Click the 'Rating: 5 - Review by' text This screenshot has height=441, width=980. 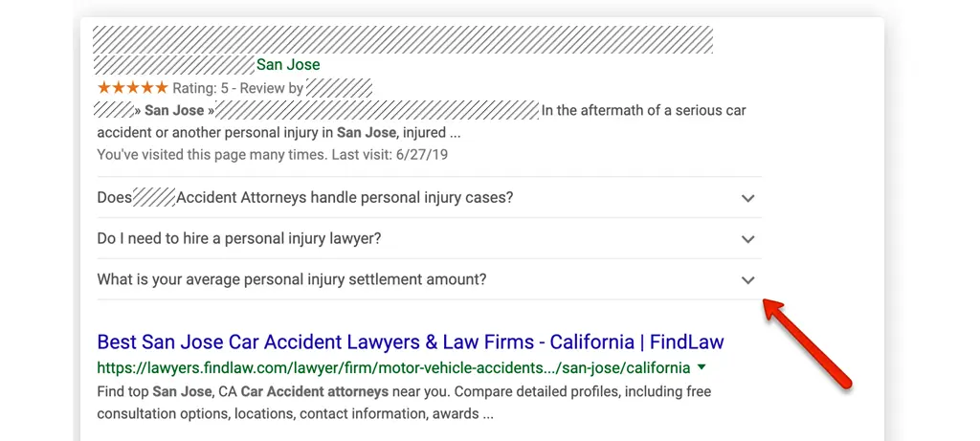pos(237,88)
